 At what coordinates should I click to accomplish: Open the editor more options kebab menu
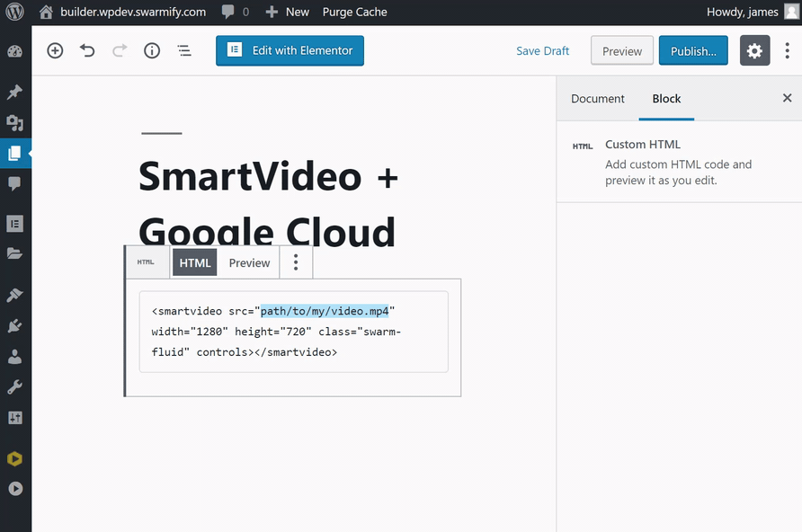788,50
